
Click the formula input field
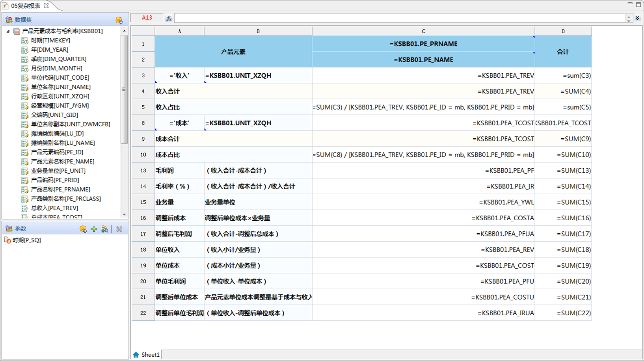pos(399,18)
